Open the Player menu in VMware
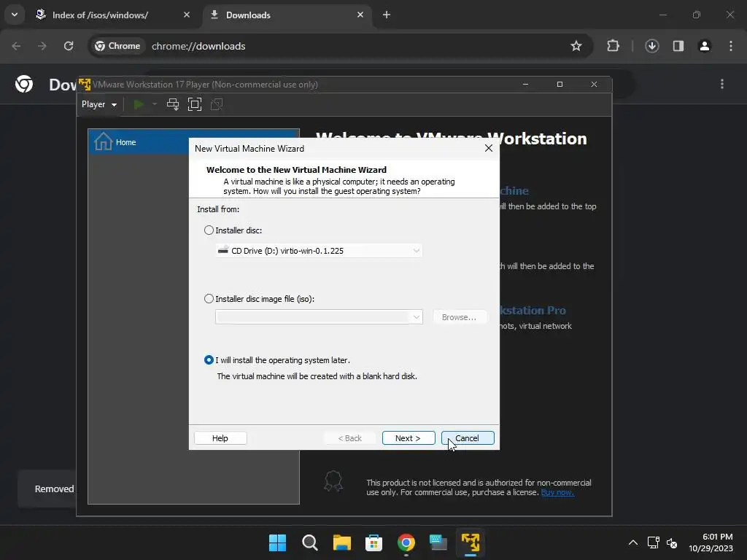This screenshot has width=747, height=560. tap(99, 104)
